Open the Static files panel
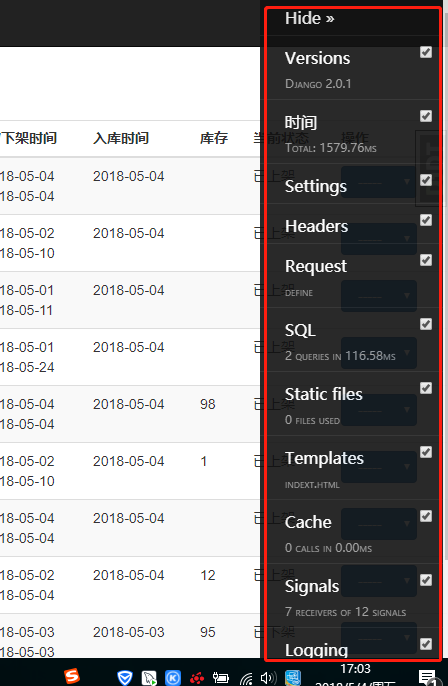This screenshot has width=448, height=686. coord(323,394)
